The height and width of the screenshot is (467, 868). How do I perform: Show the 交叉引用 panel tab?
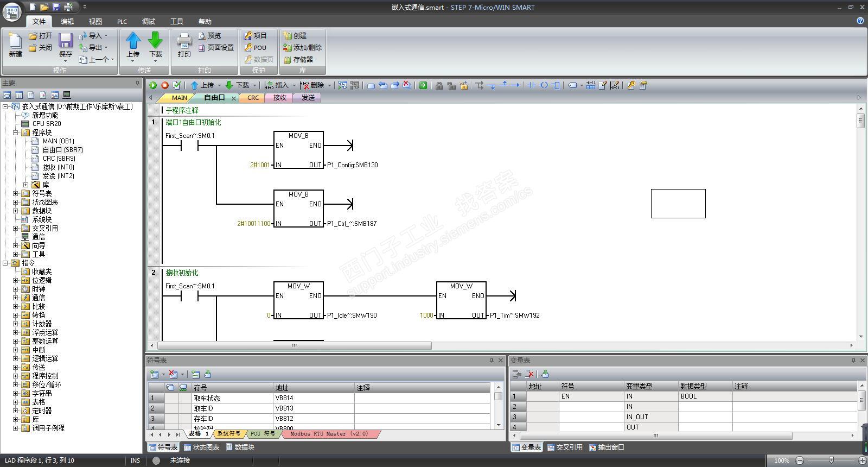pos(565,447)
